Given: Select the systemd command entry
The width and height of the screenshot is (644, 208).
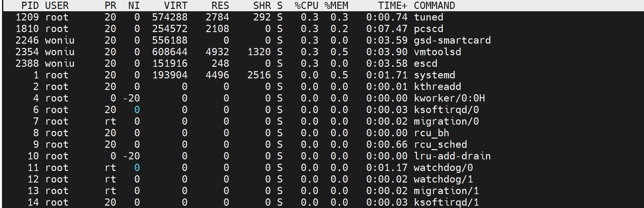Looking at the screenshot, I should point(434,75).
